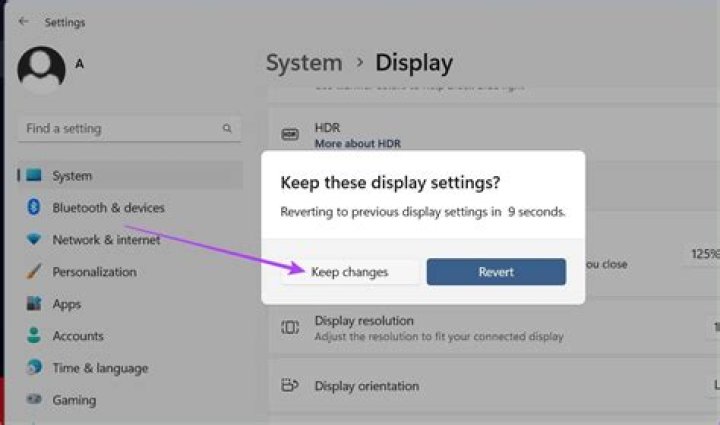This screenshot has height=425, width=720.
Task: Click the Settings title text
Action: pyautogui.click(x=65, y=22)
